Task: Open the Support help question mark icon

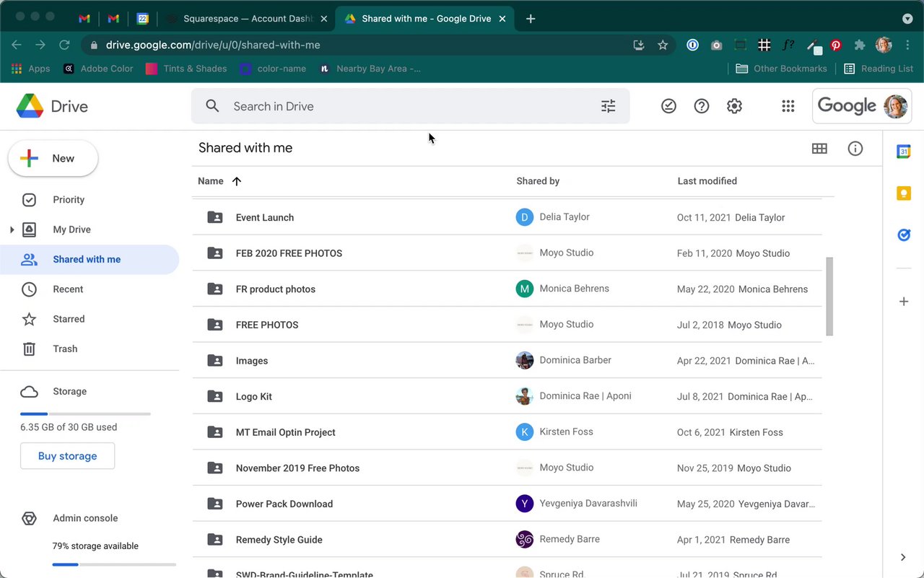Action: tap(701, 106)
